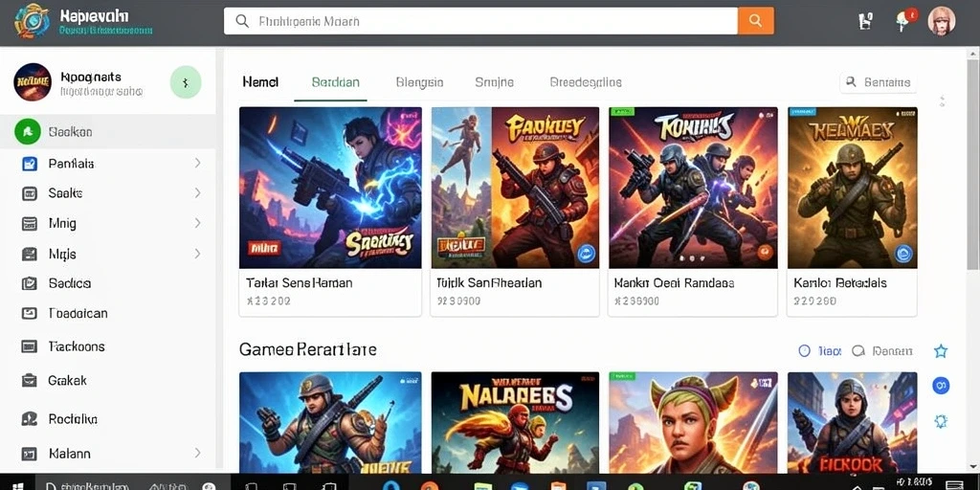The height and width of the screenshot is (490, 980).
Task: Click the Bentains search button
Action: 879,82
